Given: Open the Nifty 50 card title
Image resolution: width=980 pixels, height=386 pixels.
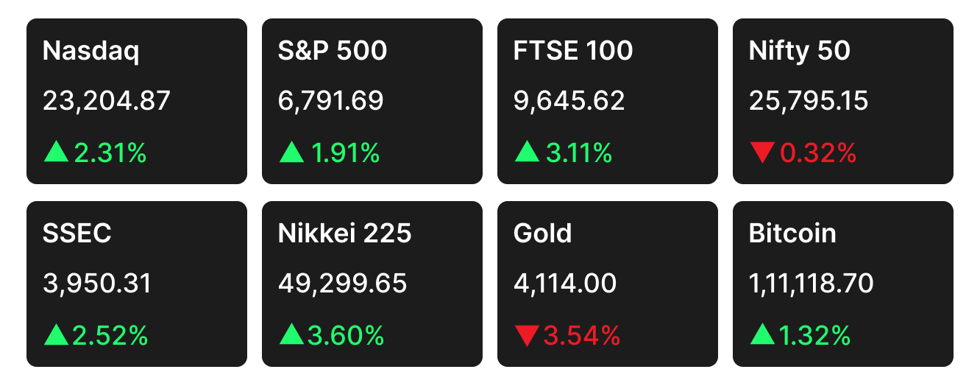Looking at the screenshot, I should click(x=800, y=51).
